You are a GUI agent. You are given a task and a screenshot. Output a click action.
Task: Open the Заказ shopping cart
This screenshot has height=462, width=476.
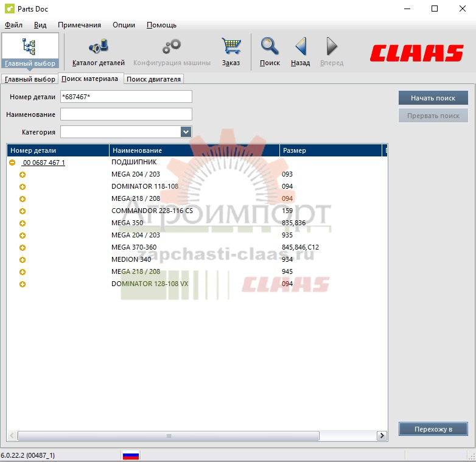(x=231, y=46)
